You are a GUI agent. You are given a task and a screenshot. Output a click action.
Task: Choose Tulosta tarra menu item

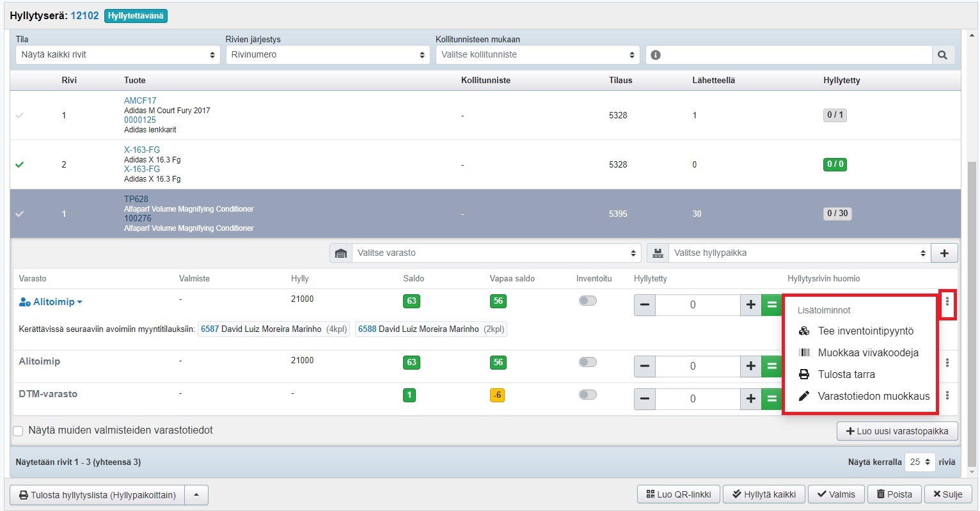[x=846, y=375]
